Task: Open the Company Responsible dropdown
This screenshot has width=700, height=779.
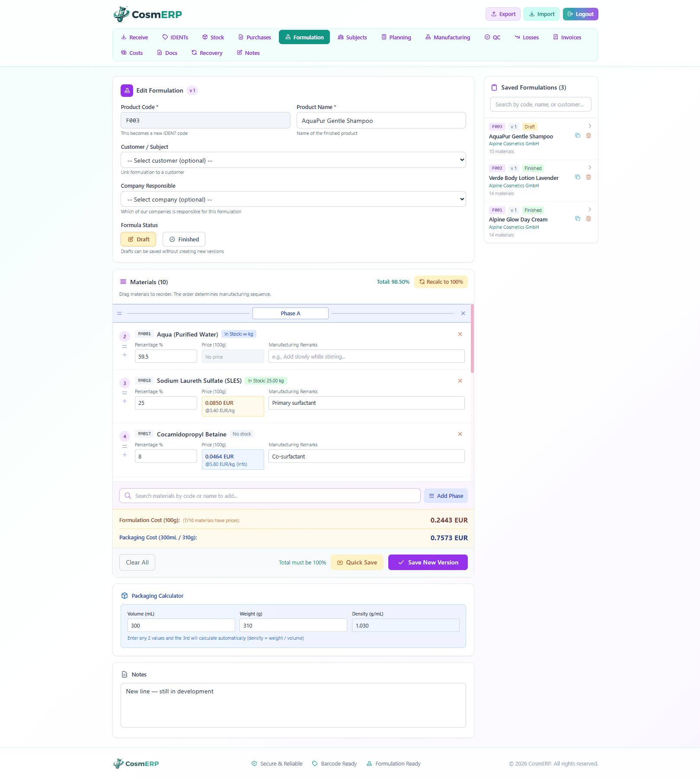Action: pos(293,199)
